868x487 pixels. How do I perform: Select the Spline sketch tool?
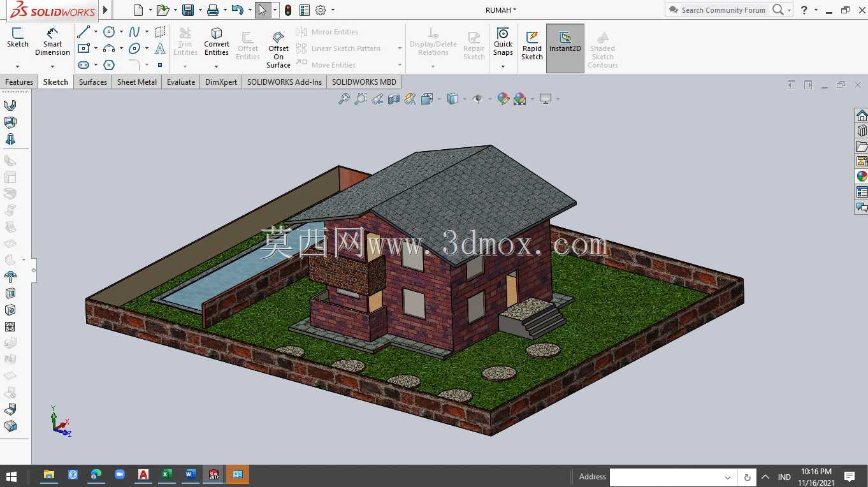point(134,32)
